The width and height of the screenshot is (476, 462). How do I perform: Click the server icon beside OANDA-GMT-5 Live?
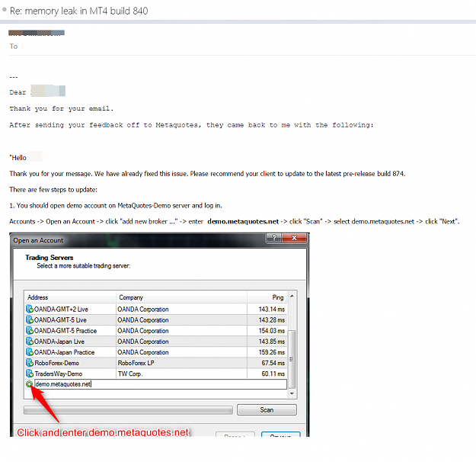[30, 319]
